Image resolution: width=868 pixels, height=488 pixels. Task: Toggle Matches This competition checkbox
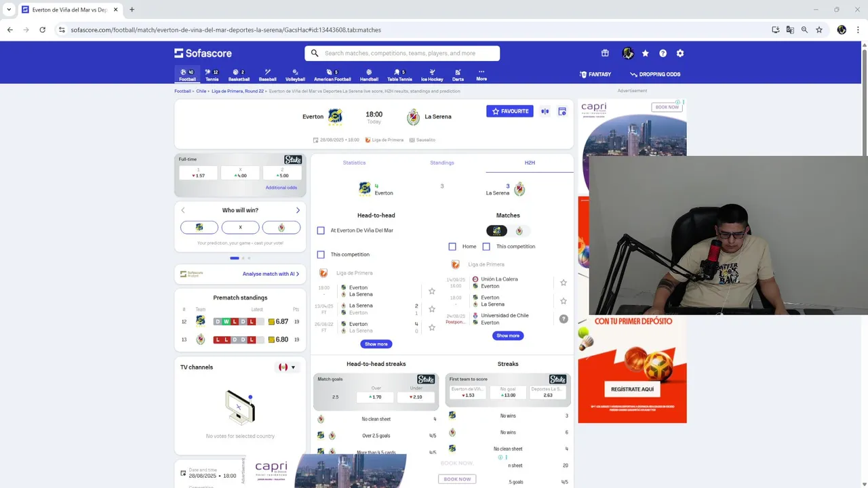pyautogui.click(x=486, y=246)
